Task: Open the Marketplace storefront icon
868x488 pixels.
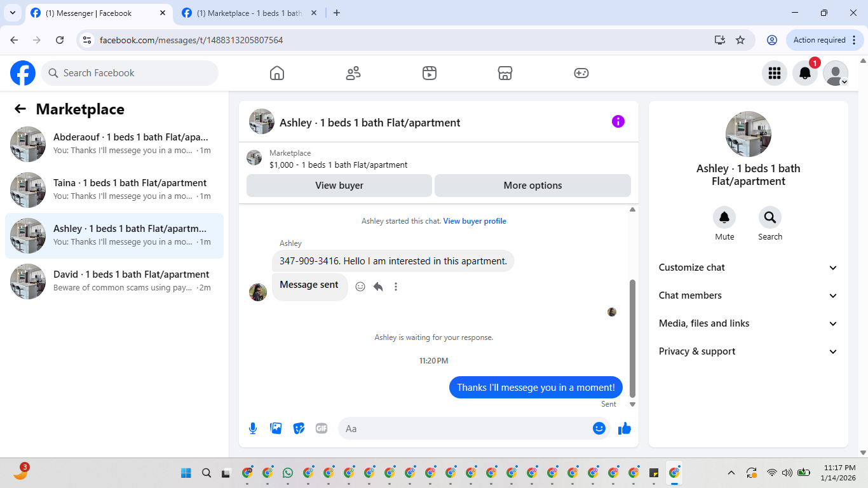Action: coord(505,73)
